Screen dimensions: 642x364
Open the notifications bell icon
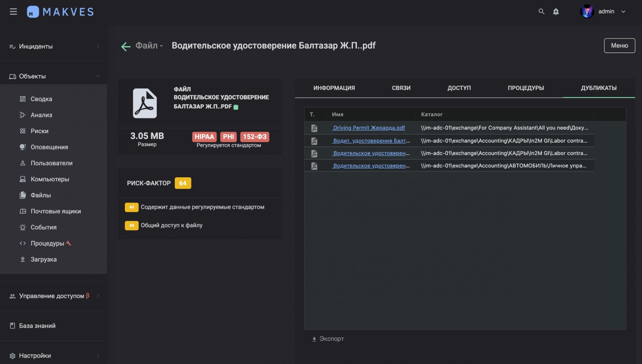click(x=556, y=12)
